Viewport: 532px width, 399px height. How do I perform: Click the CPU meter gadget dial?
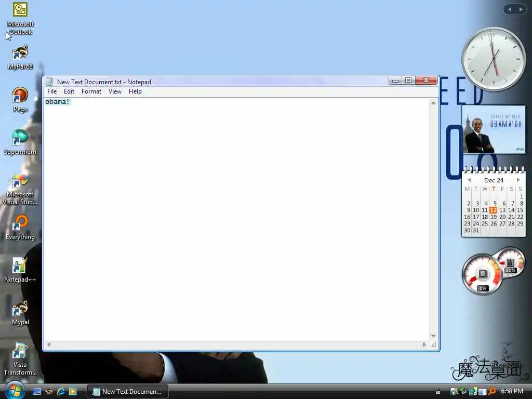[x=482, y=274]
